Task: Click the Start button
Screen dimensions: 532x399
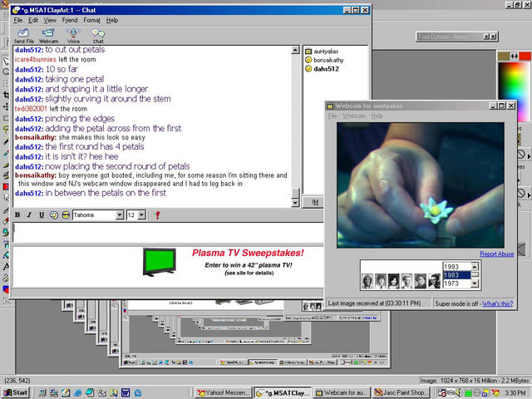Action: 16,393
